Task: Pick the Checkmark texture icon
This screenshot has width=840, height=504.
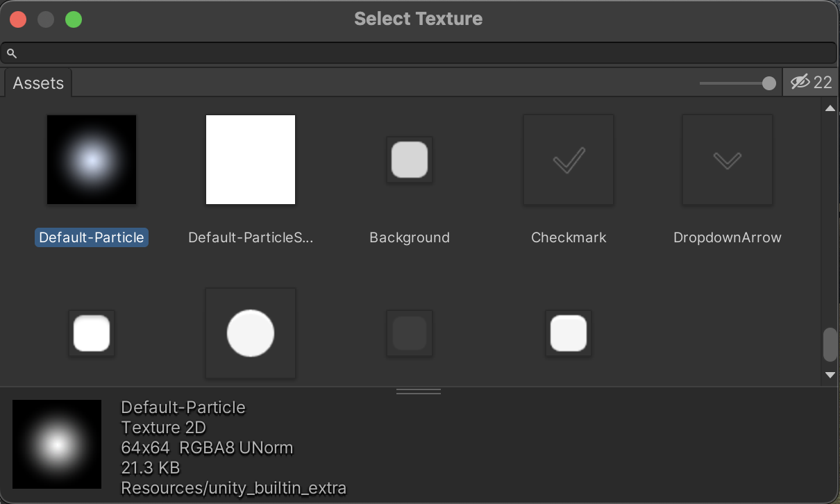Action: coord(569,160)
